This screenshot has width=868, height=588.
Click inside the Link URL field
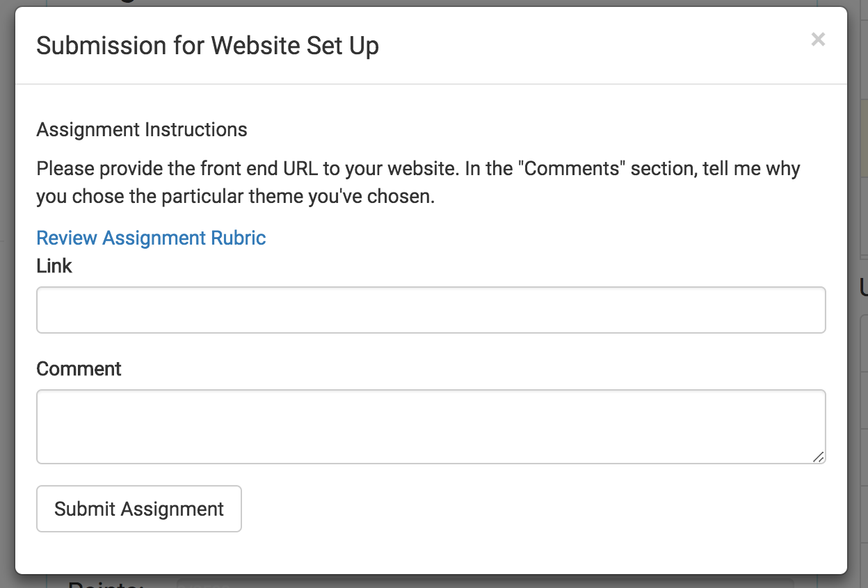[x=431, y=310]
